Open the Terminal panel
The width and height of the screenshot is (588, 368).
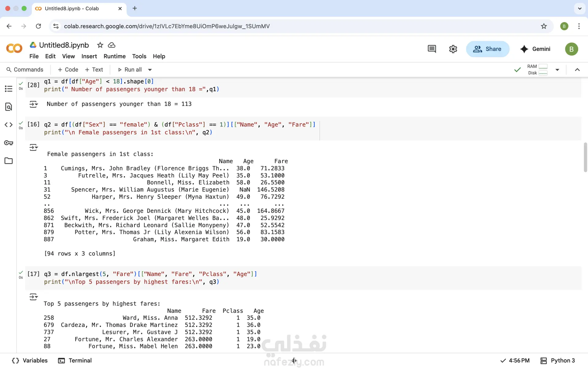[x=75, y=361]
